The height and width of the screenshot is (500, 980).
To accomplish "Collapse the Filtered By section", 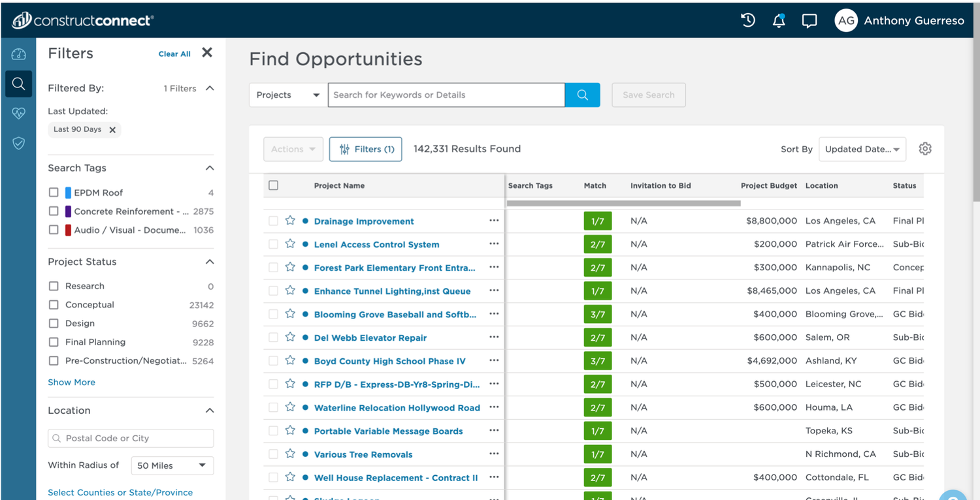I will click(210, 88).
